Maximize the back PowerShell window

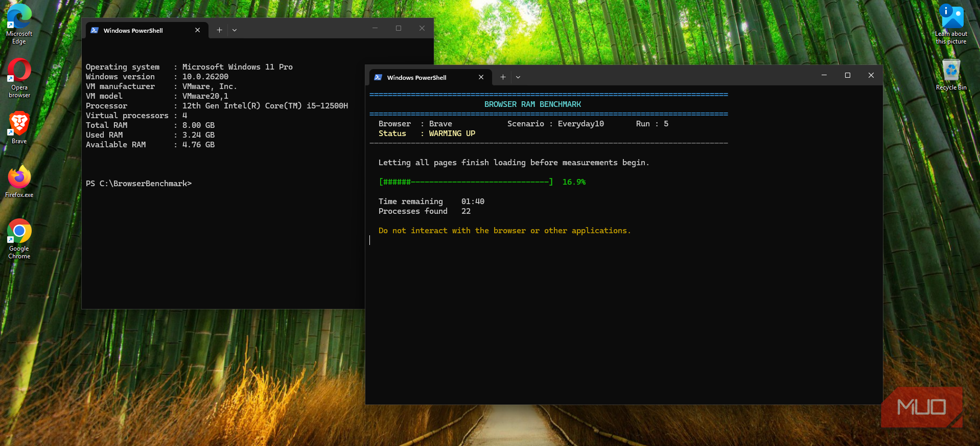click(x=399, y=28)
